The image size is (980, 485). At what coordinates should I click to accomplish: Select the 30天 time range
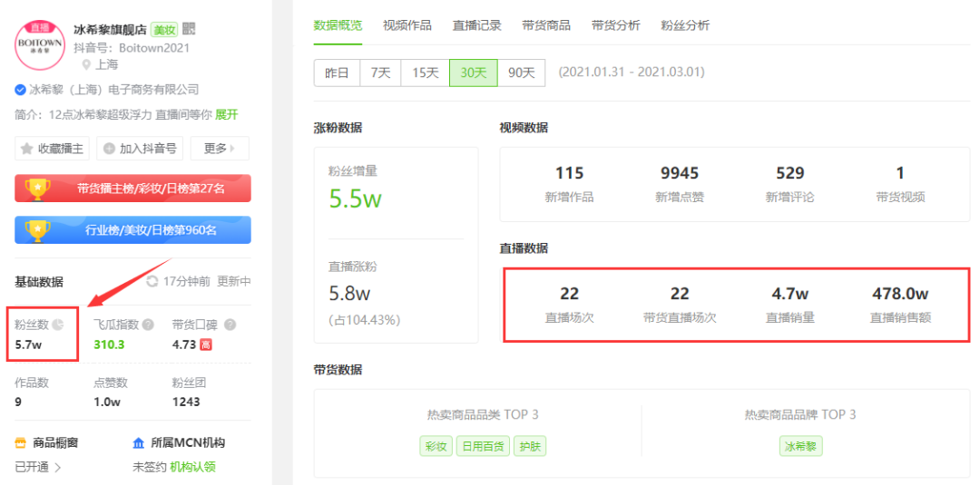(x=473, y=73)
